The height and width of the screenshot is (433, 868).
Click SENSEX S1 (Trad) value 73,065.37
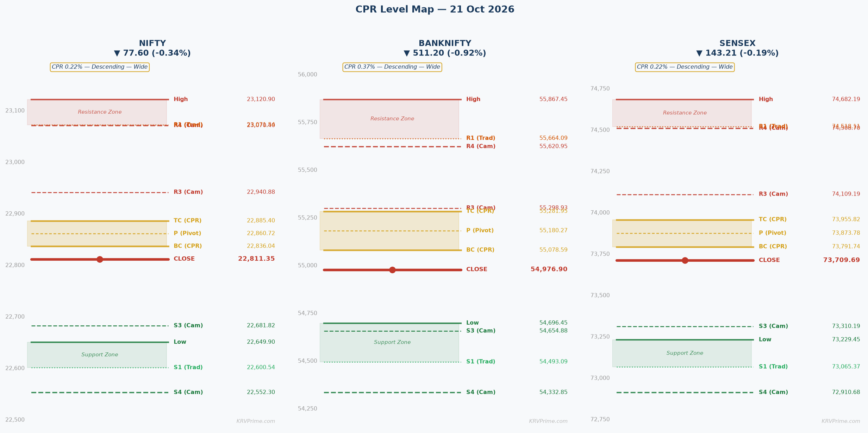pyautogui.click(x=846, y=367)
